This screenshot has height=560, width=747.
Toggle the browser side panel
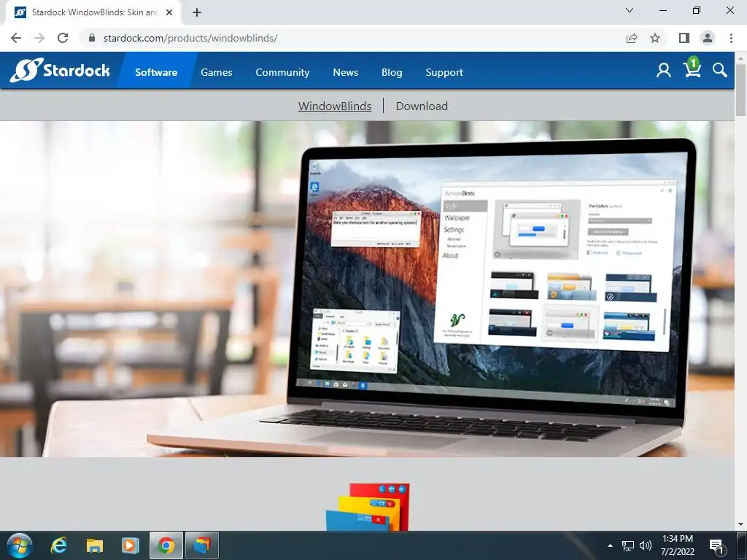pyautogui.click(x=684, y=38)
